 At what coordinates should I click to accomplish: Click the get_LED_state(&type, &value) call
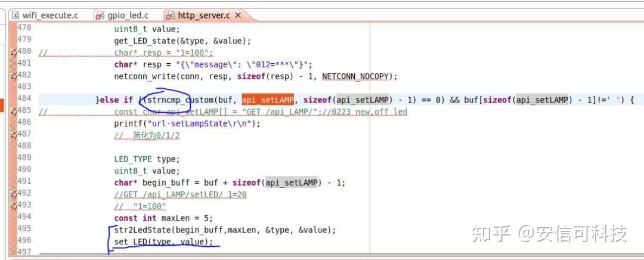182,41
